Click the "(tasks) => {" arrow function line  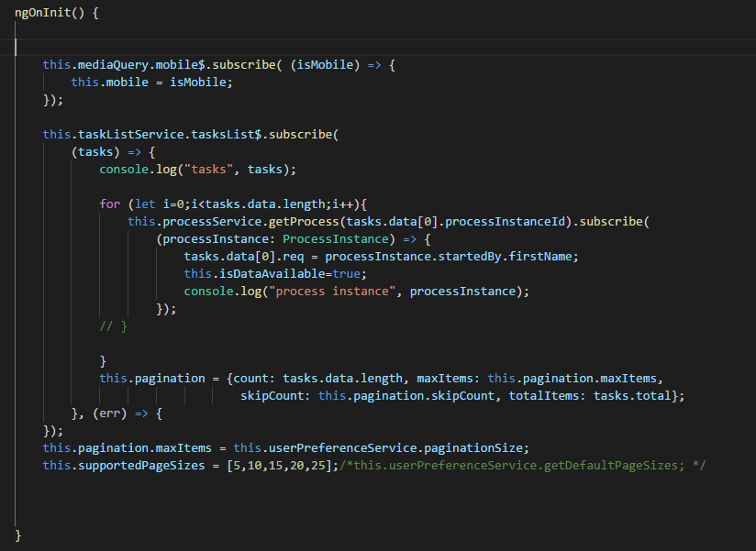click(x=113, y=152)
